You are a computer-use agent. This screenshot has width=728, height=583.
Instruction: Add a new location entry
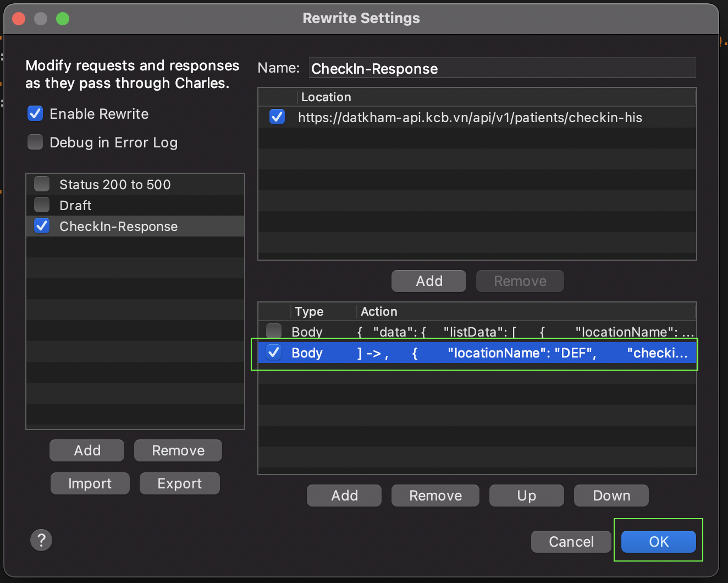click(429, 281)
